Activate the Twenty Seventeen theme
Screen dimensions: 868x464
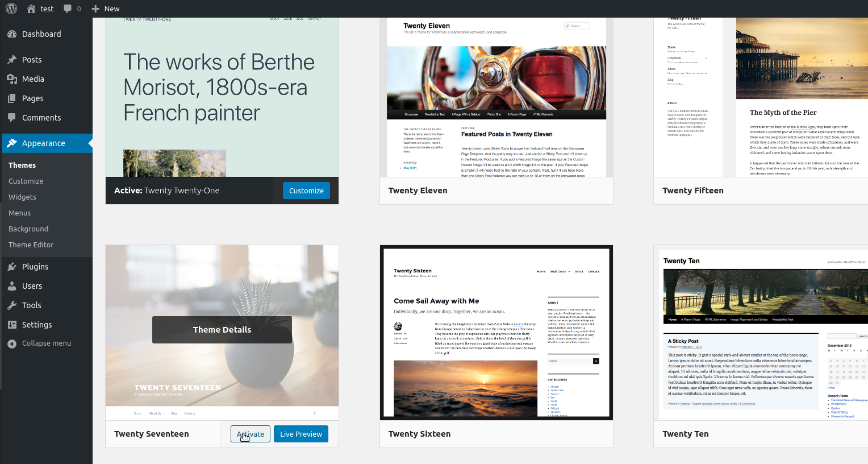click(x=251, y=434)
